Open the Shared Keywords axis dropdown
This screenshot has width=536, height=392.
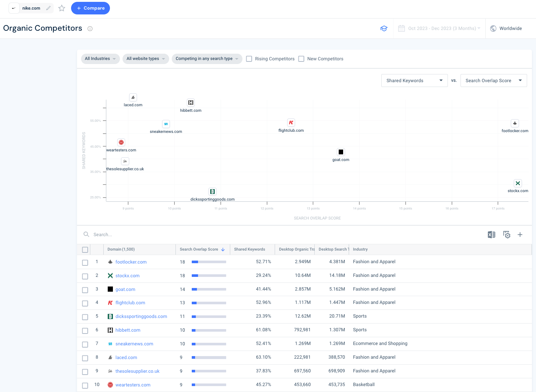click(414, 81)
